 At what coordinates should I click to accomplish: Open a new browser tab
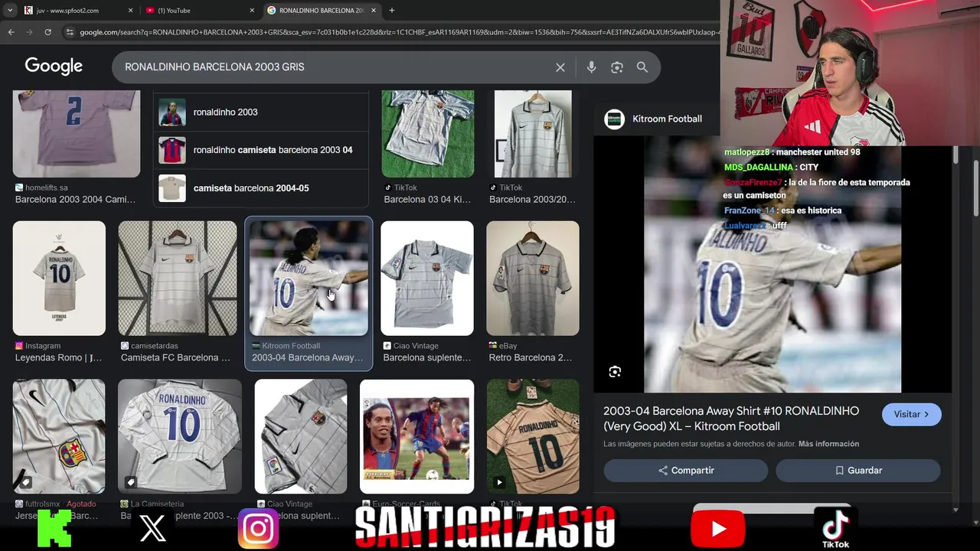pyautogui.click(x=391, y=10)
